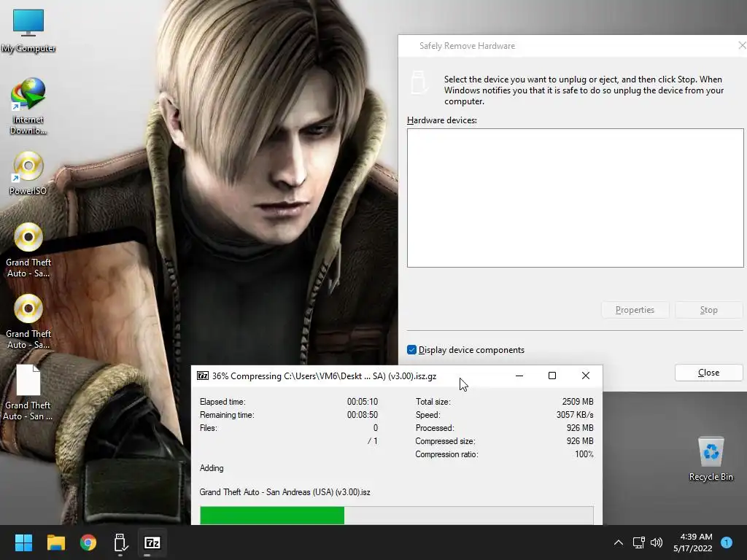The width and height of the screenshot is (747, 560).
Task: Close the 7-Zip compressing window
Action: (586, 376)
